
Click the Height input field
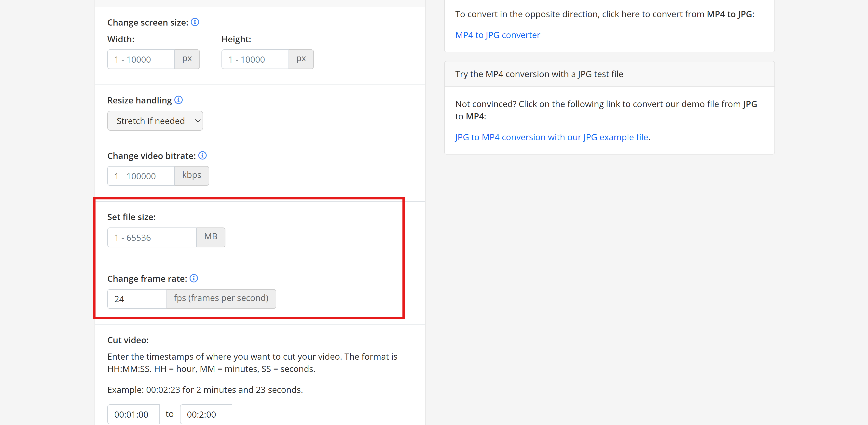point(255,59)
